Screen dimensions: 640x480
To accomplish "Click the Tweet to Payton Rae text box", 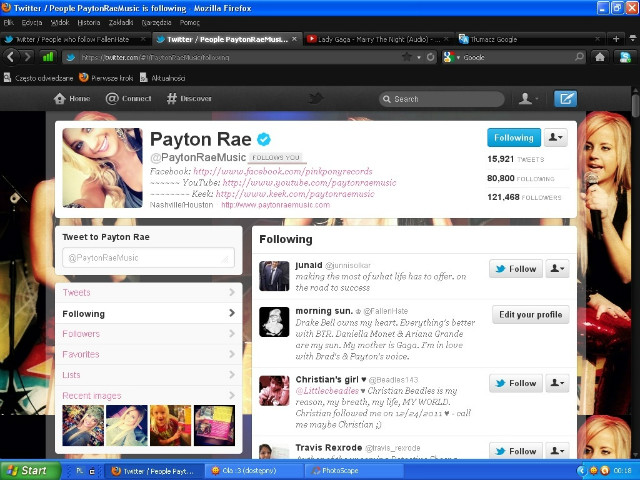I will [149, 258].
